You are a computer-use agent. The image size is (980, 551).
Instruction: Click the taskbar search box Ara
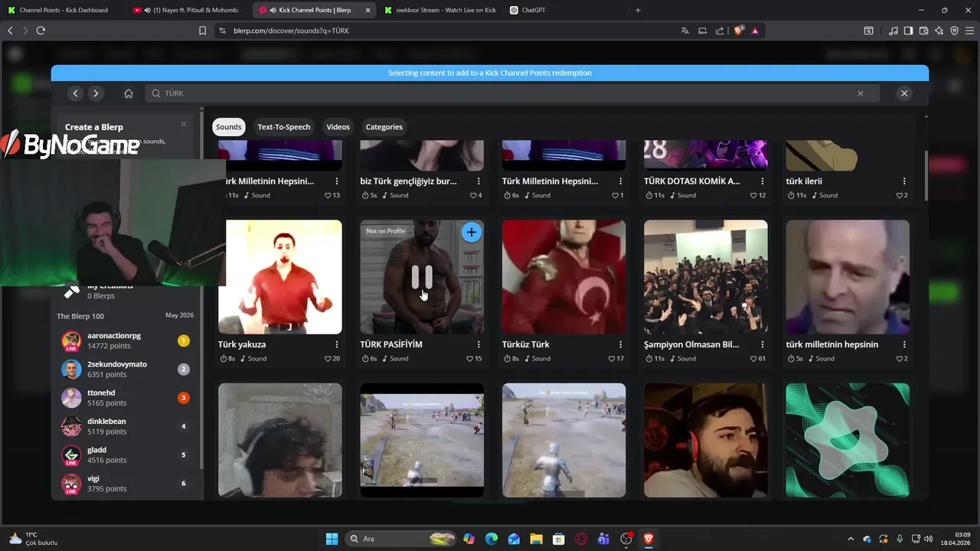(x=401, y=539)
